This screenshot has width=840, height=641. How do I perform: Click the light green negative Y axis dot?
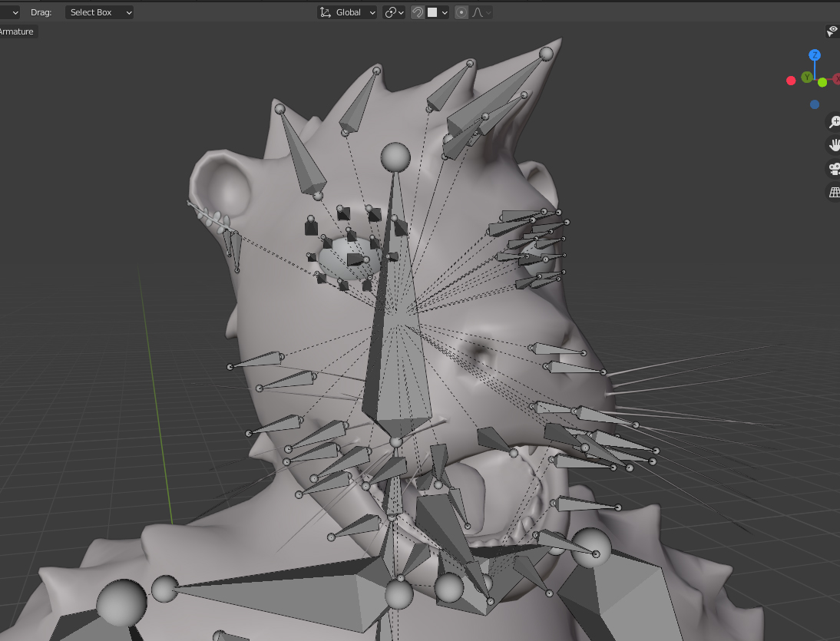click(x=822, y=82)
